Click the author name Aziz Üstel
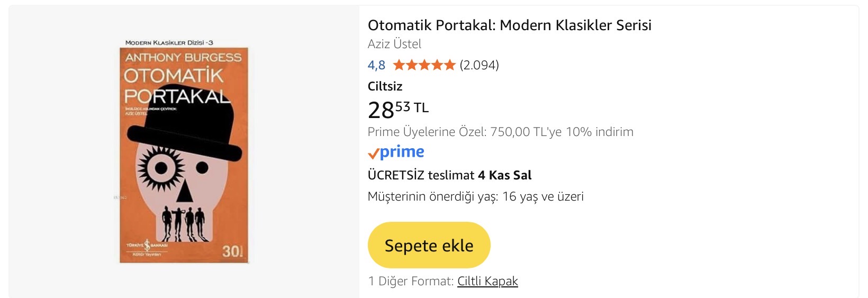 coord(394,44)
